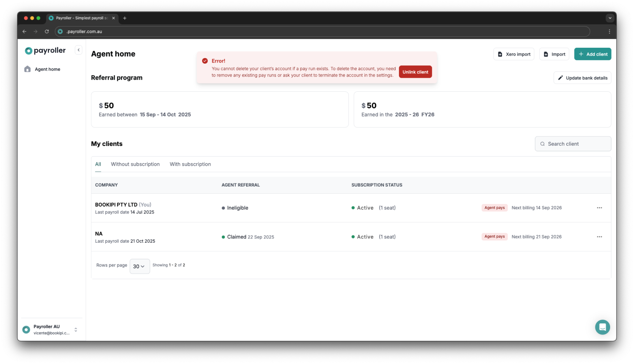This screenshot has width=634, height=364.
Task: Click the $50 earned FY26 card
Action: coord(482,110)
